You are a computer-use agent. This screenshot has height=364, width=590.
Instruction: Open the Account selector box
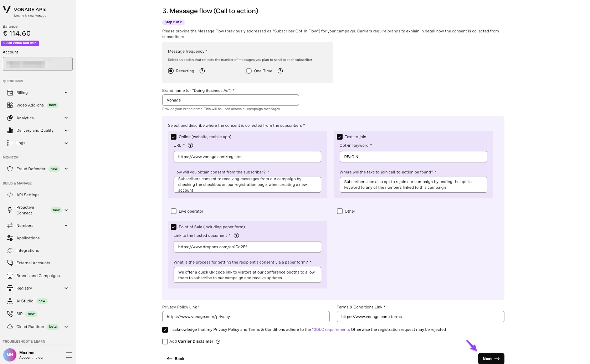coord(38,64)
